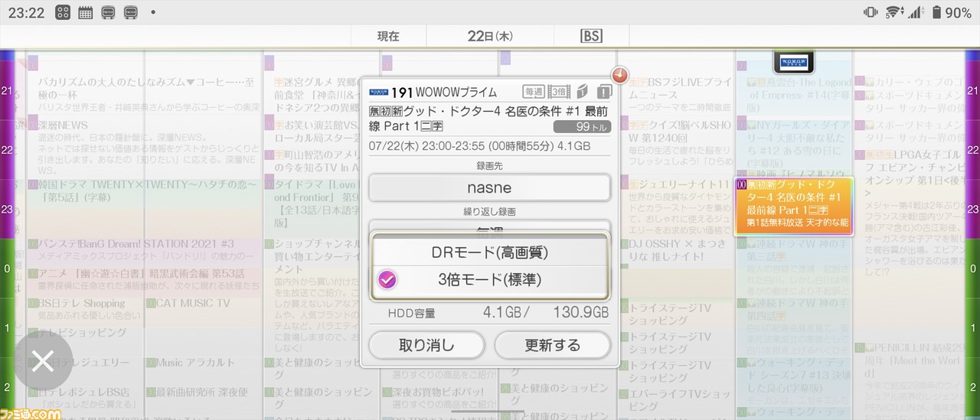Tap hour 21 on left time bar

point(7,90)
